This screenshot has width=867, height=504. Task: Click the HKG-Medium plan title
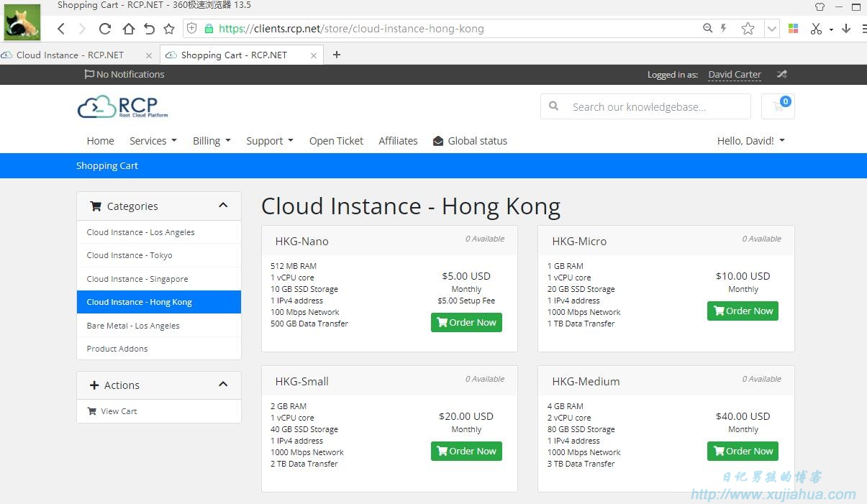[586, 381]
